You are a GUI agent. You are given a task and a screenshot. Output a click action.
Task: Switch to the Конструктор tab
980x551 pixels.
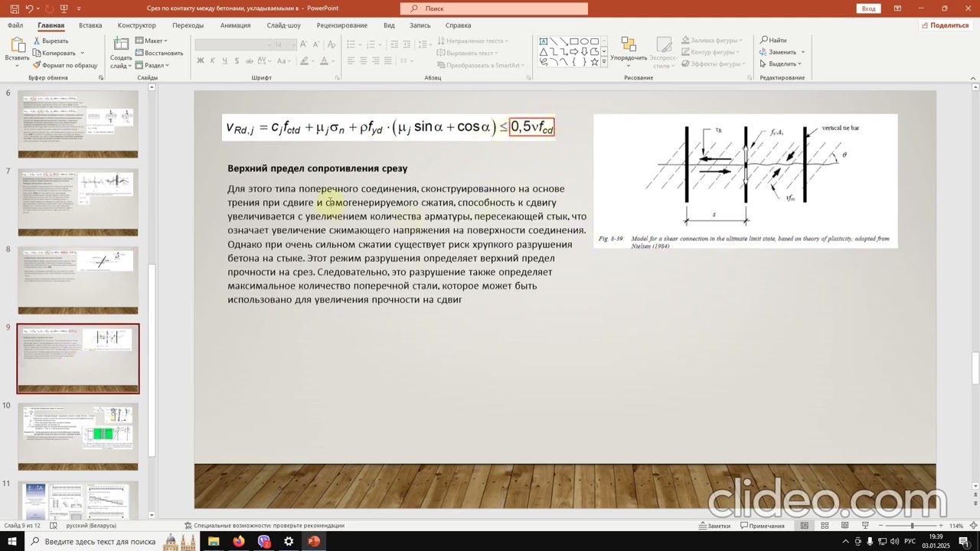137,25
